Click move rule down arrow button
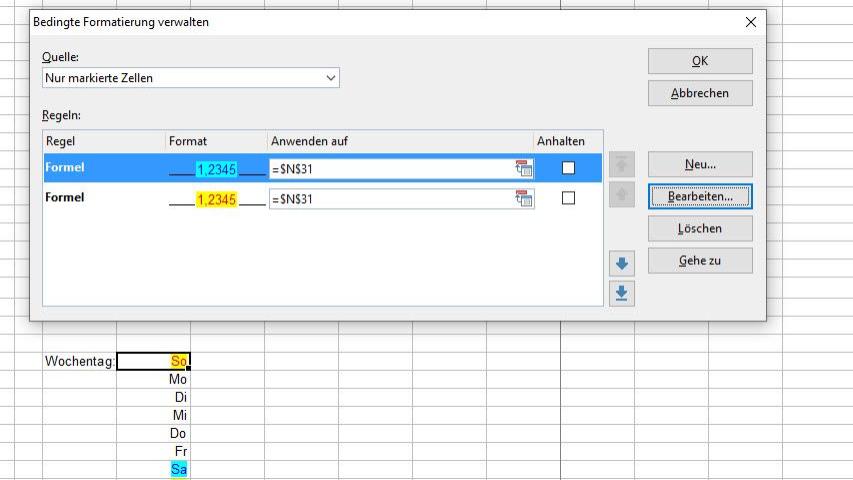853x480 pixels. (621, 264)
